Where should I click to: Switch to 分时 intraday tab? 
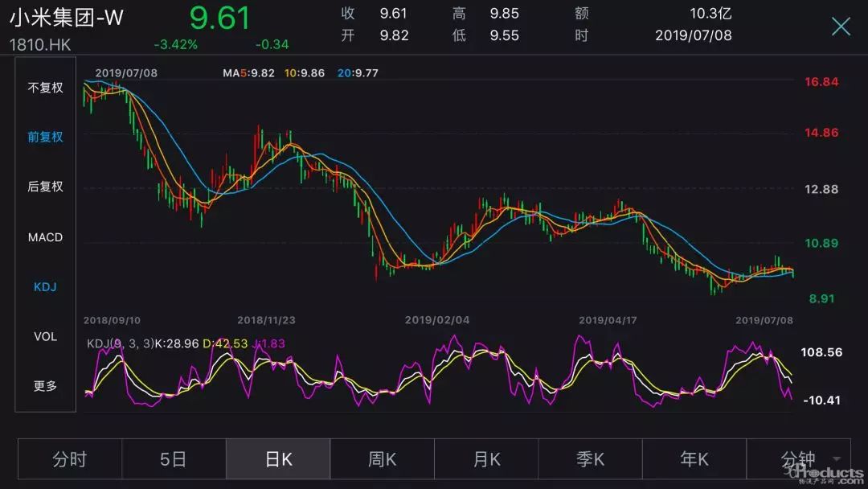[x=69, y=459]
